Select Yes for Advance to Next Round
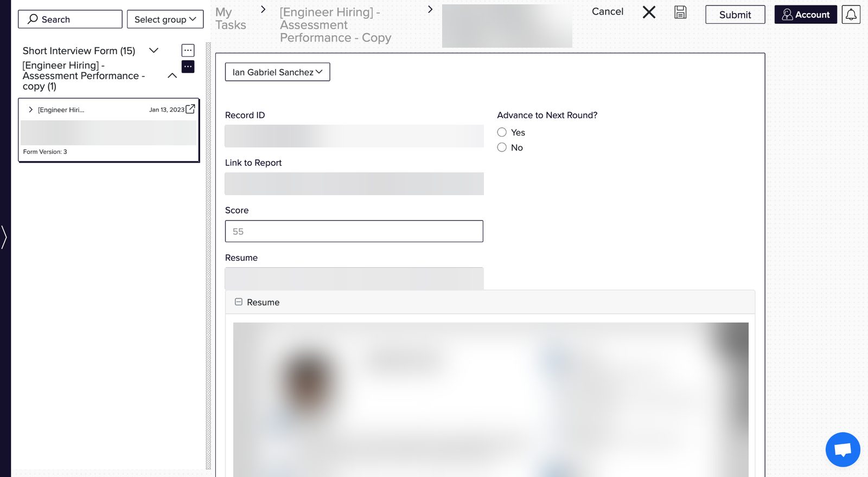This screenshot has height=477, width=868. pos(502,132)
